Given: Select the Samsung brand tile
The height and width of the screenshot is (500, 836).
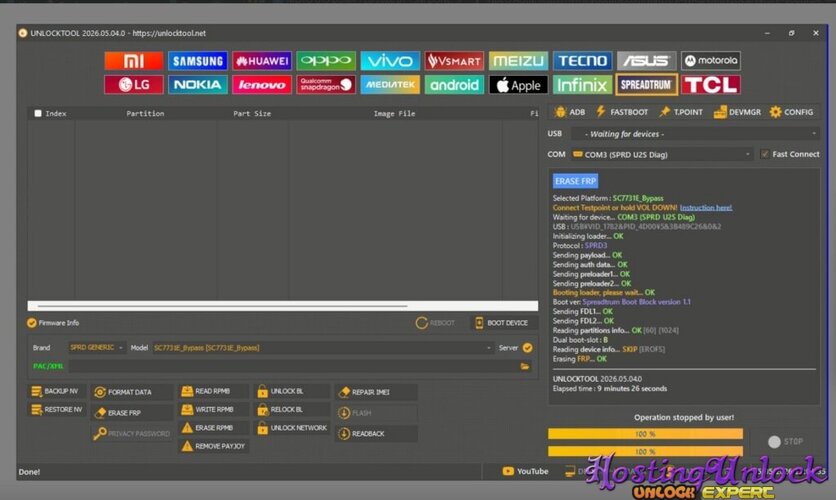Looking at the screenshot, I should point(198,61).
